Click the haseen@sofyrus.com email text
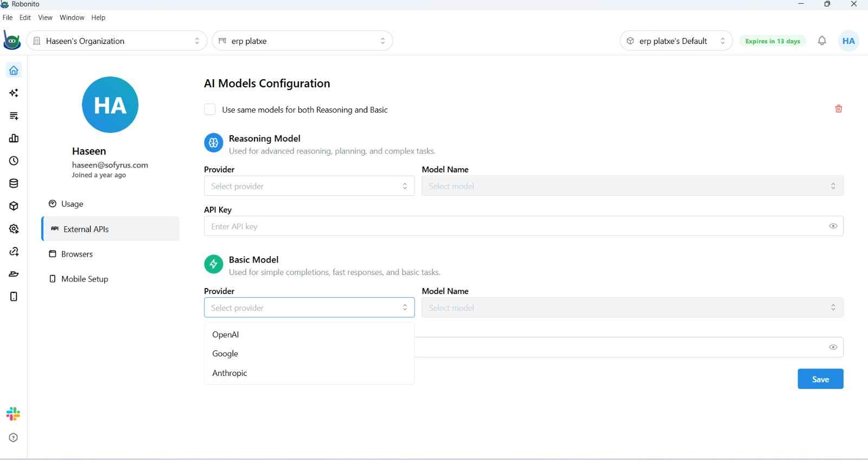 tap(110, 165)
